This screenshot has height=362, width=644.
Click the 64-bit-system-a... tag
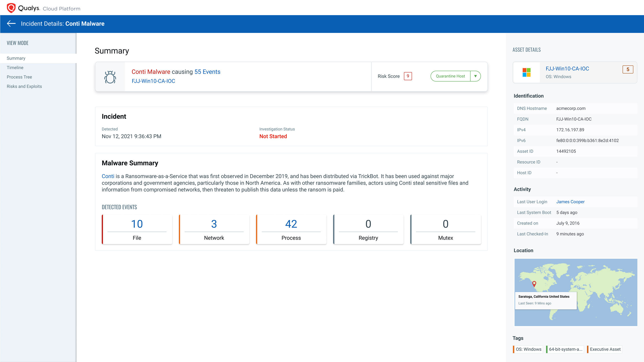click(565, 349)
